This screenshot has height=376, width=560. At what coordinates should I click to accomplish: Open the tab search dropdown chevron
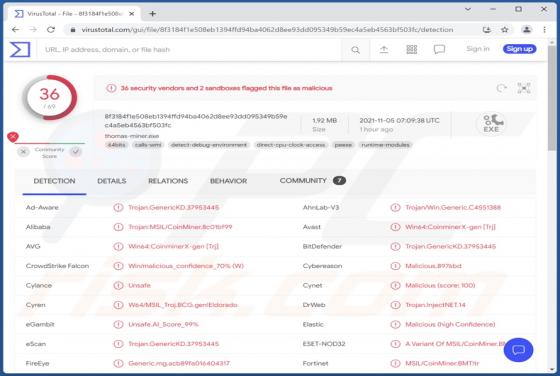[468, 9]
